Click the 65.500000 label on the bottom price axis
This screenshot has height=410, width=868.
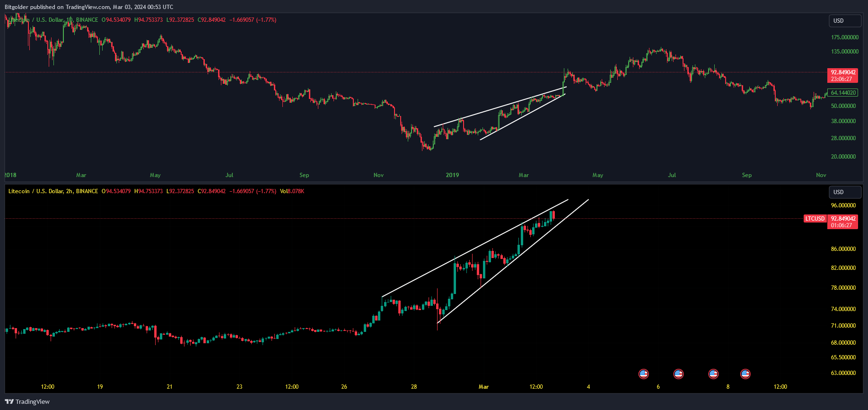[843, 357]
